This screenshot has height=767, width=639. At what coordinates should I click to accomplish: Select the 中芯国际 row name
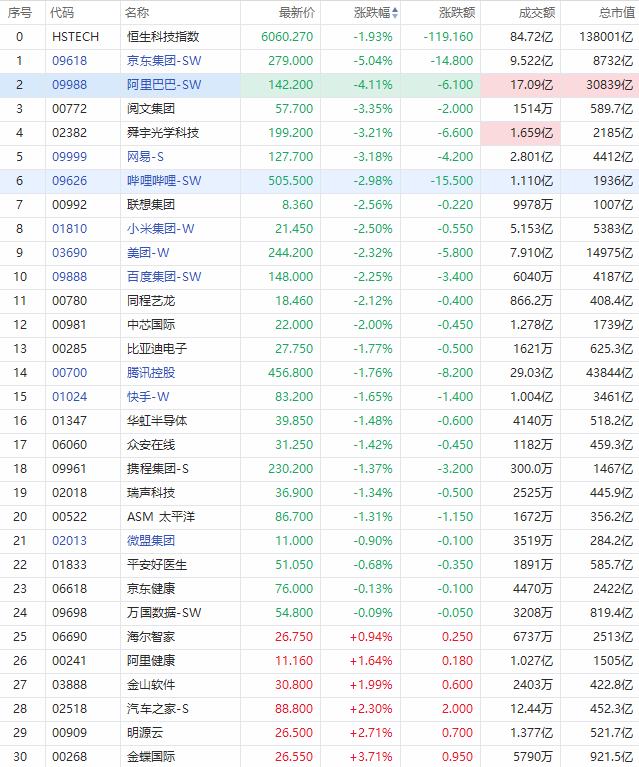pyautogui.click(x=151, y=324)
